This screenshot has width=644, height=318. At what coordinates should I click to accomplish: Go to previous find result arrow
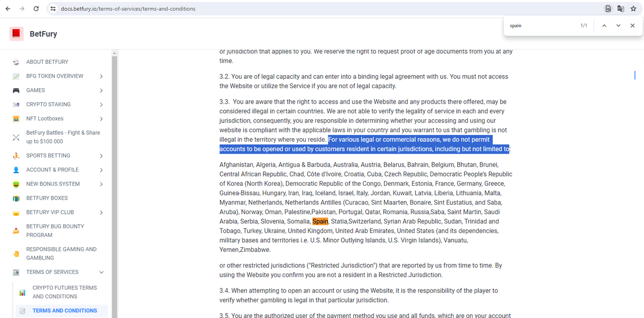pyautogui.click(x=604, y=26)
